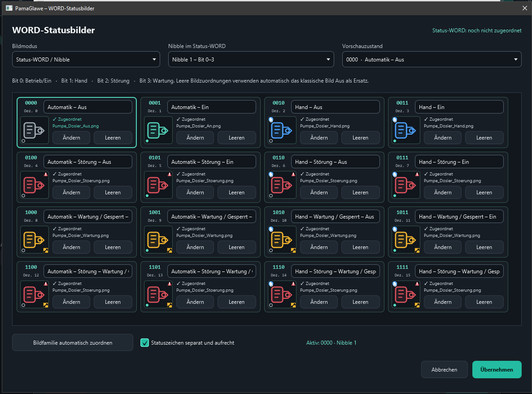Click the yellow pump image for state 1001
Image resolution: width=532 pixels, height=394 pixels.
pos(158,240)
